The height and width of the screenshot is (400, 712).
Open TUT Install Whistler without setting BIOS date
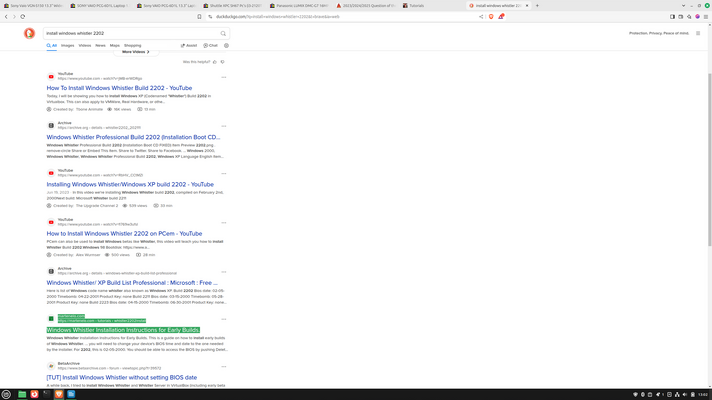pyautogui.click(x=122, y=377)
